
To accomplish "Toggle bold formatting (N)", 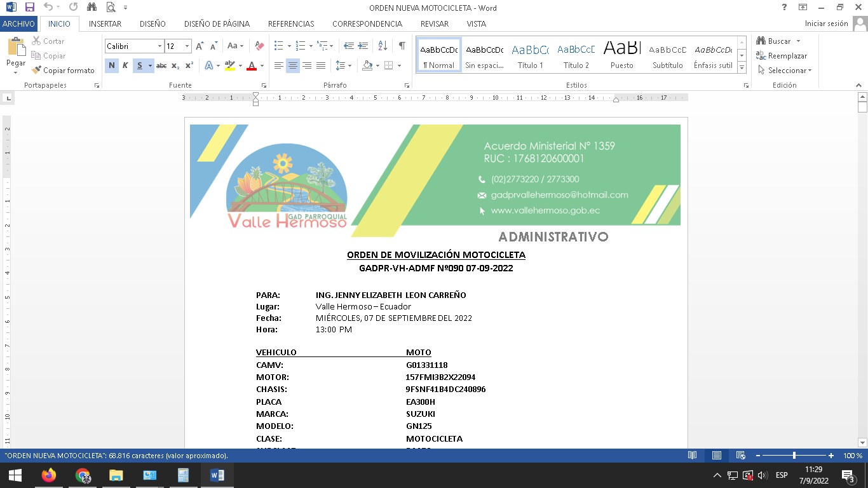I will tap(112, 65).
